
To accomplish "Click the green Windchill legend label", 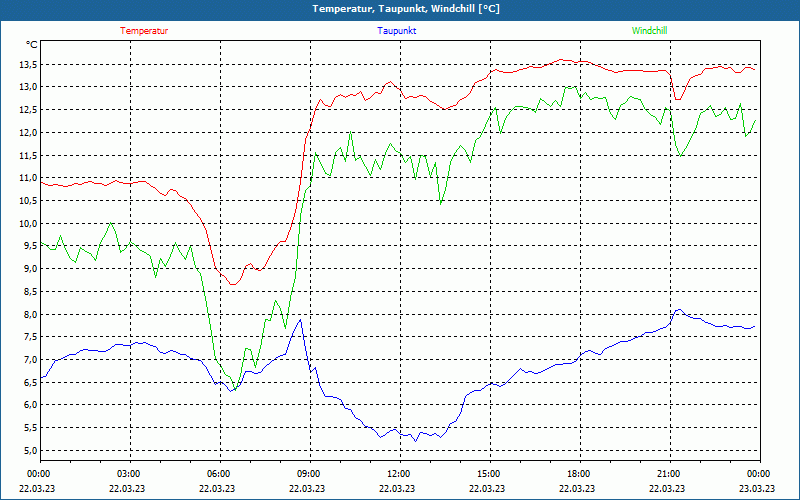I will 649,31.
